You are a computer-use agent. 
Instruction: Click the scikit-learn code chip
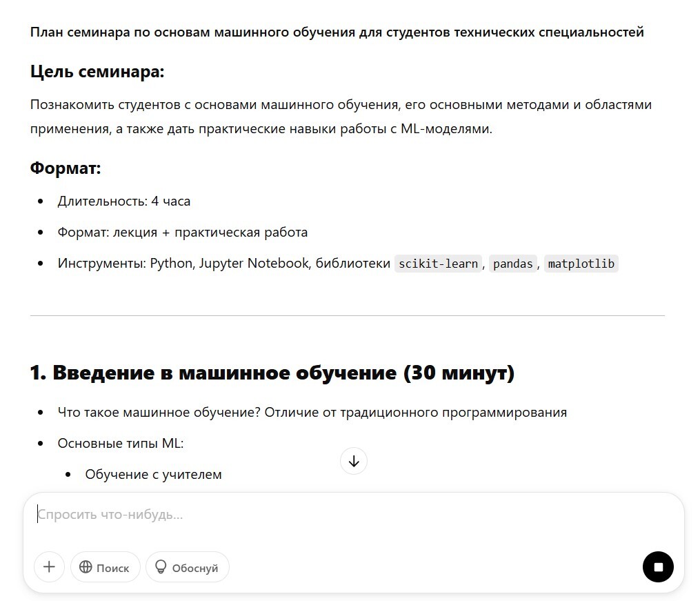click(438, 264)
